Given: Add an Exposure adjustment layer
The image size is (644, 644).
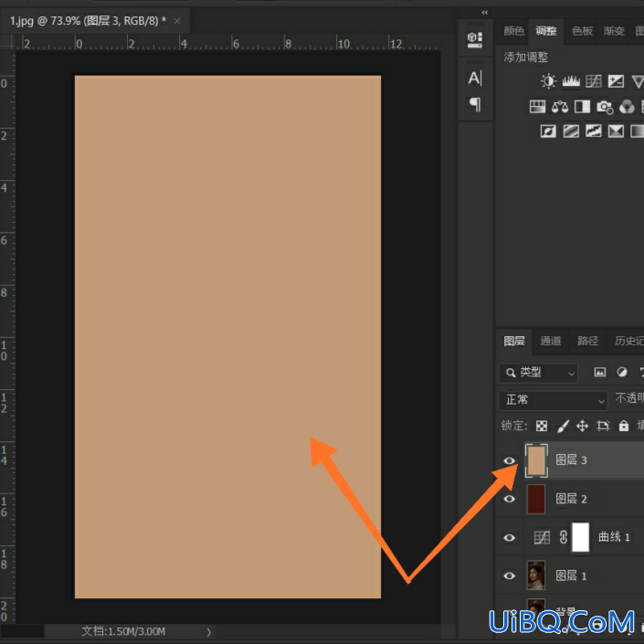Looking at the screenshot, I should tap(616, 81).
